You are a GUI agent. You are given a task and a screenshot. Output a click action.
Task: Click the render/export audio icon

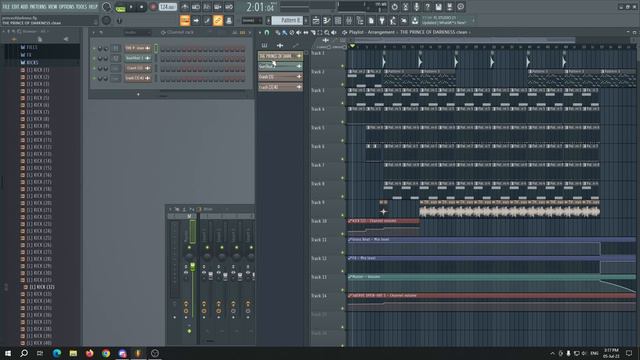[449, 7]
